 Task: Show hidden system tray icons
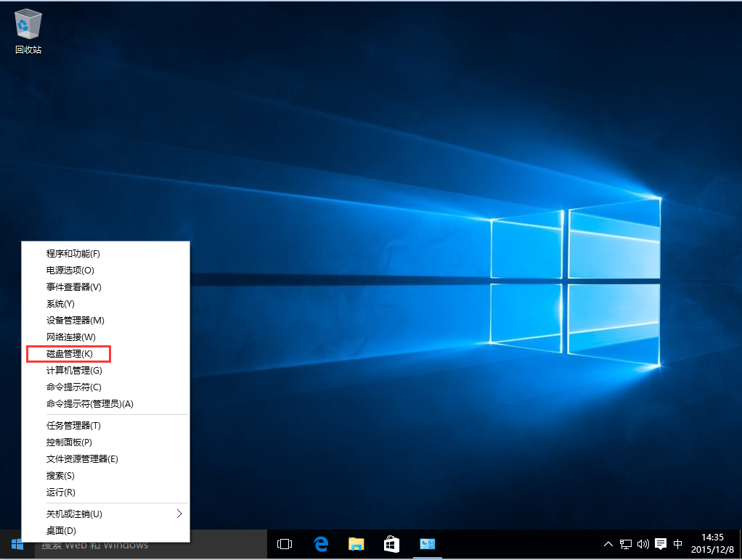608,544
